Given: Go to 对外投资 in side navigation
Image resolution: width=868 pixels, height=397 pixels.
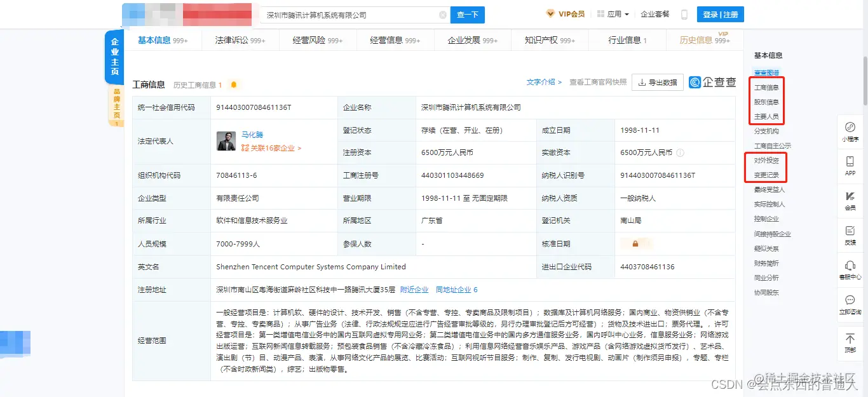Looking at the screenshot, I should coord(766,161).
